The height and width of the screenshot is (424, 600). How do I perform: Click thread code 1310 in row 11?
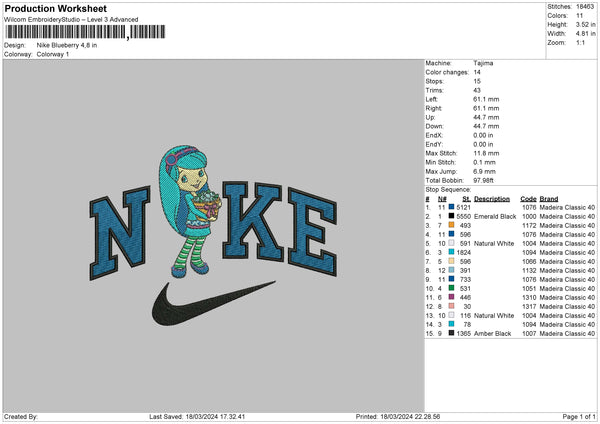tap(529, 297)
